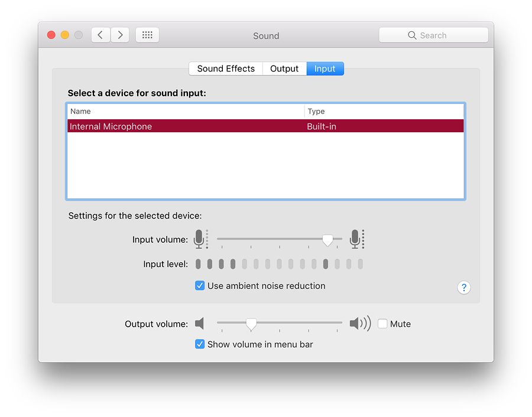
Task: Disable Use ambient noise reduction checkbox
Action: (x=200, y=285)
